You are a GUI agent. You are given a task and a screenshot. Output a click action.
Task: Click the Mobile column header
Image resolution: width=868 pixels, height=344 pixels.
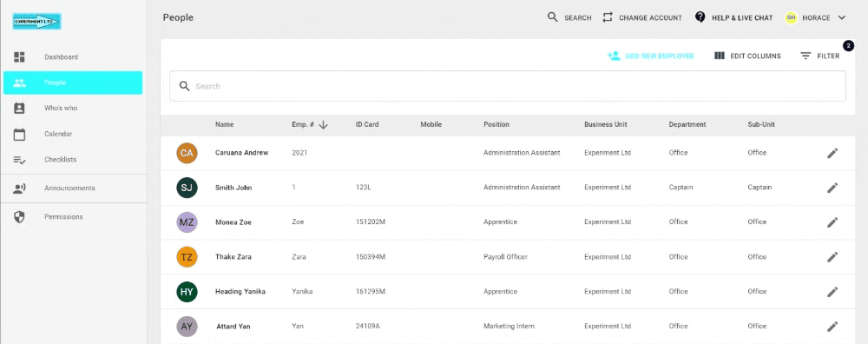431,124
